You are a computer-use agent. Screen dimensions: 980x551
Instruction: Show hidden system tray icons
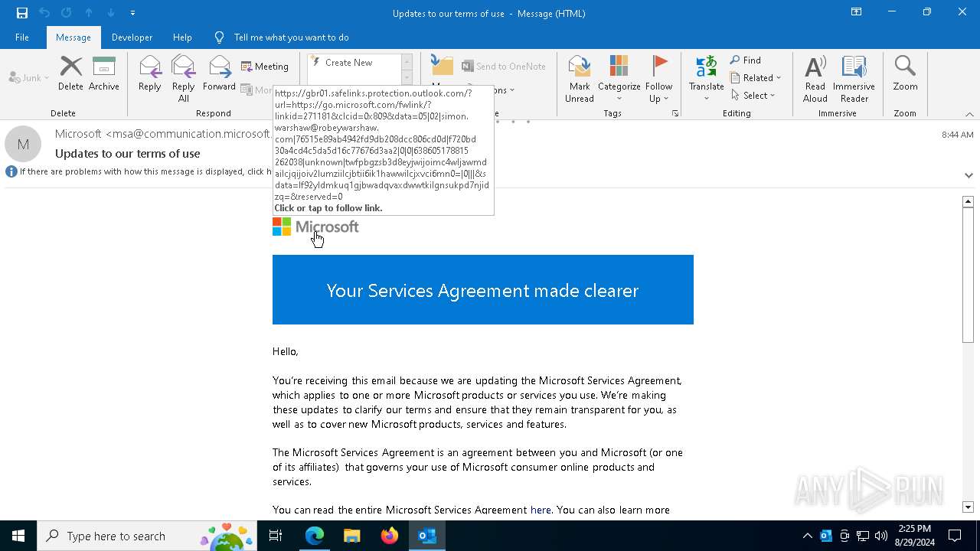[807, 536]
